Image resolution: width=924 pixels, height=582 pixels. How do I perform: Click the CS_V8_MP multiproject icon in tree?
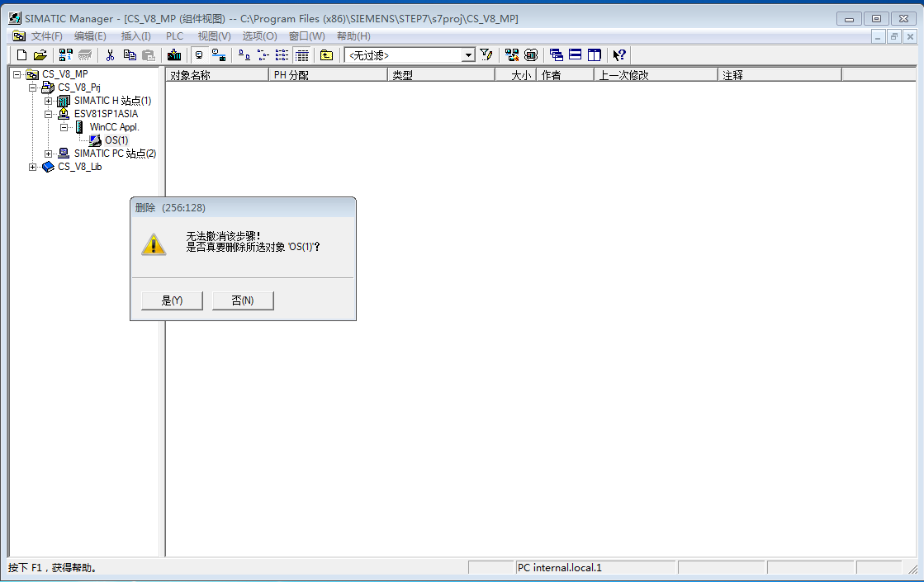[x=32, y=75]
